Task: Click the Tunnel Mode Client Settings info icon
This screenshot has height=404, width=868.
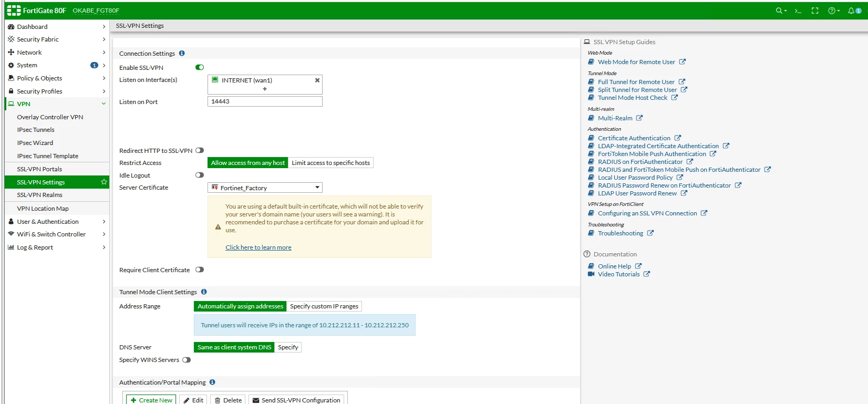Action: click(204, 292)
